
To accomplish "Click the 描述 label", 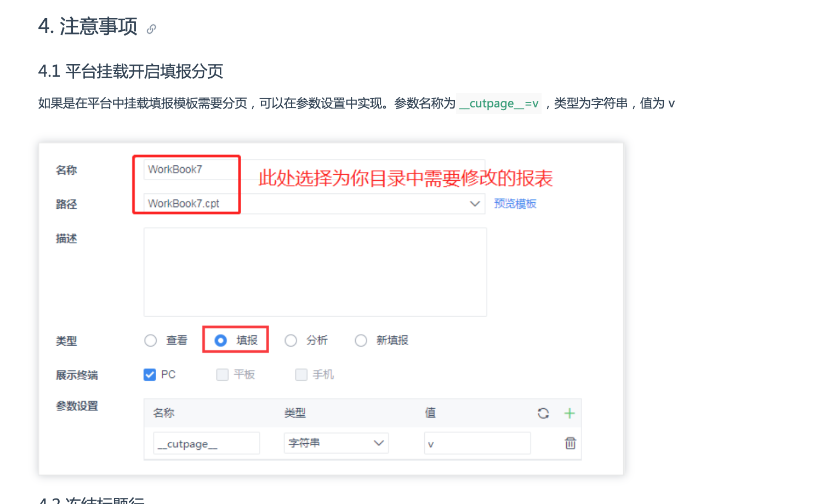I will pyautogui.click(x=66, y=238).
